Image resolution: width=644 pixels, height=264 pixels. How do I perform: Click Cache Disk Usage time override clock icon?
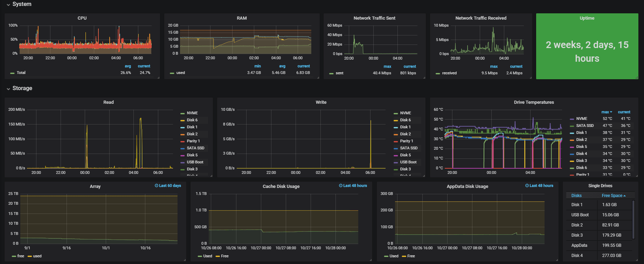pyautogui.click(x=341, y=185)
